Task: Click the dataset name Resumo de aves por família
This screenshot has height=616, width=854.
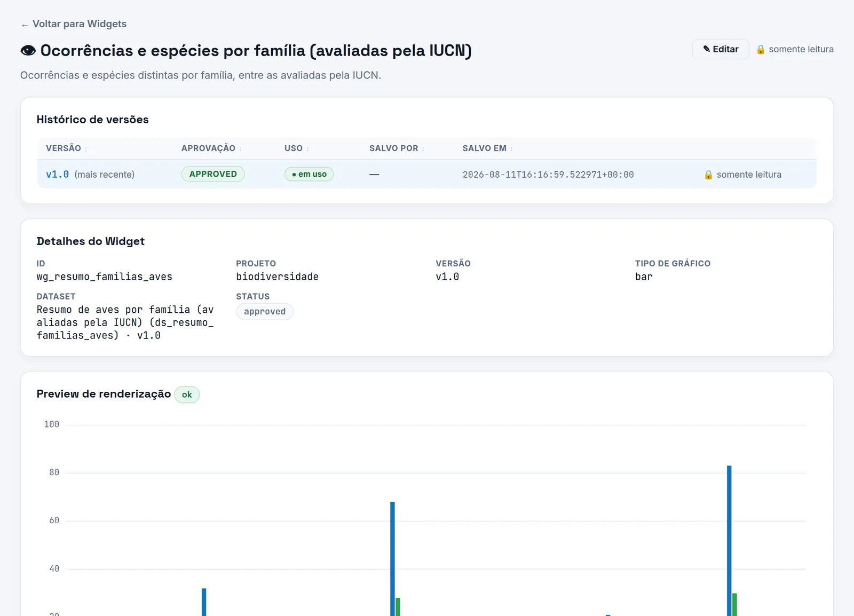Action: click(125, 322)
